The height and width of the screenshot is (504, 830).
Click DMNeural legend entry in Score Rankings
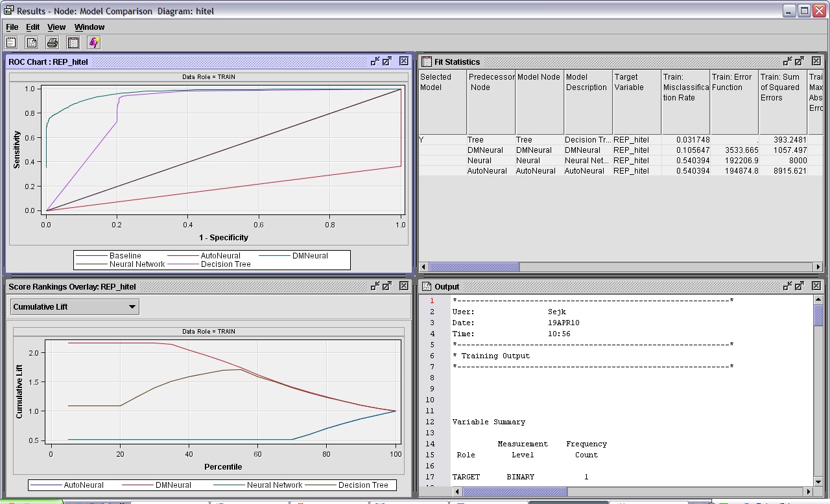tap(157, 485)
